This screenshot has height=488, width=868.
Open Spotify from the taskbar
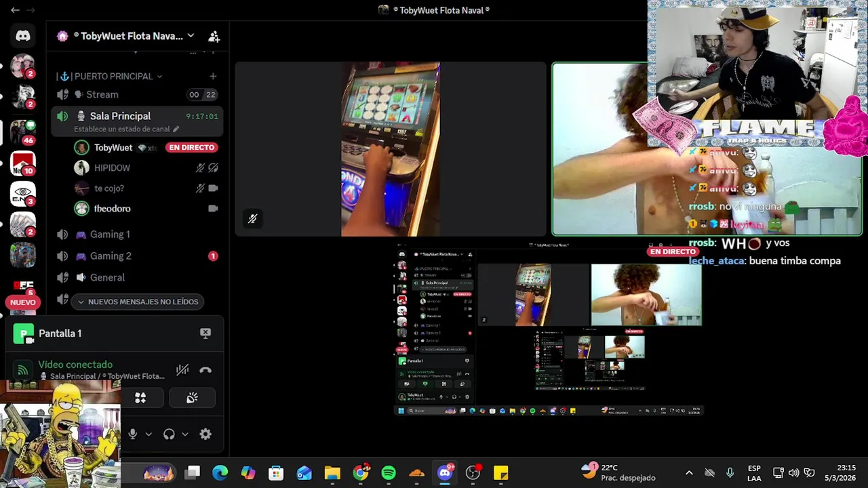click(x=389, y=472)
